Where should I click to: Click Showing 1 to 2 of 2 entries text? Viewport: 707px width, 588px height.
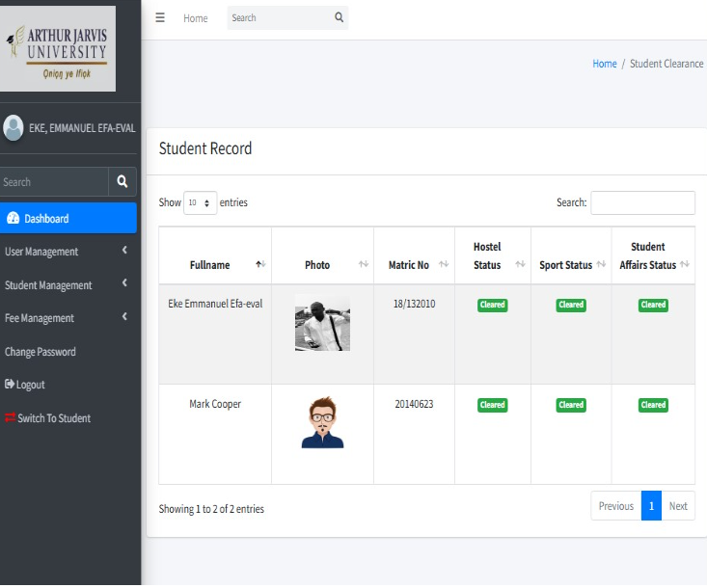click(x=211, y=509)
